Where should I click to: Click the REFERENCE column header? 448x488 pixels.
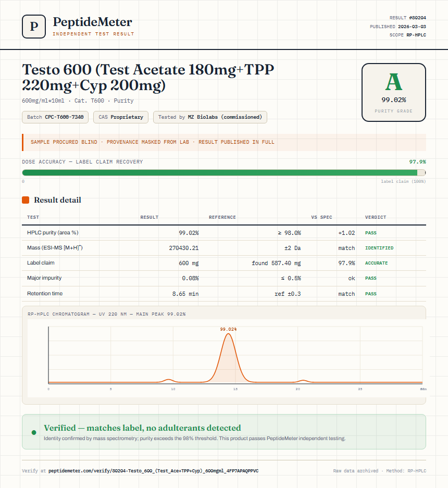point(222,217)
